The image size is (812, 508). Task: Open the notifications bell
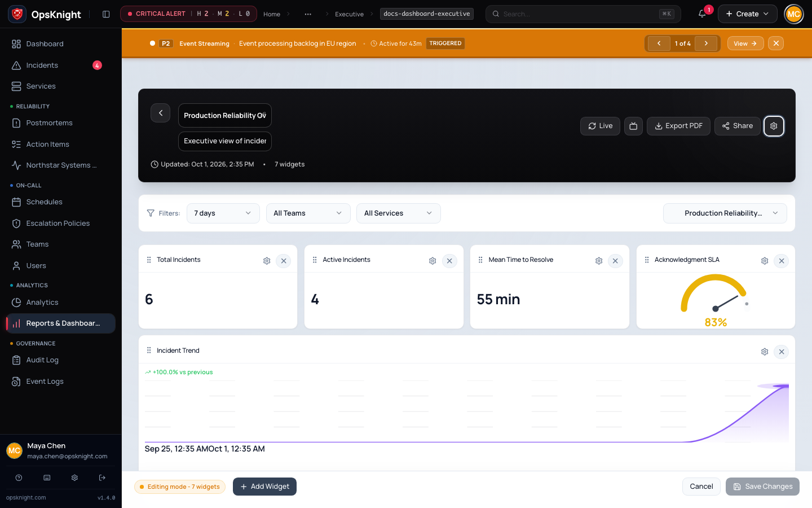tap(702, 14)
